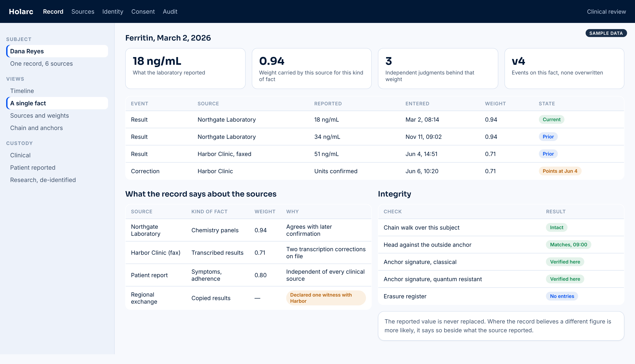Image resolution: width=635 pixels, height=364 pixels.
Task: Click the Clinical review link
Action: (x=606, y=11)
